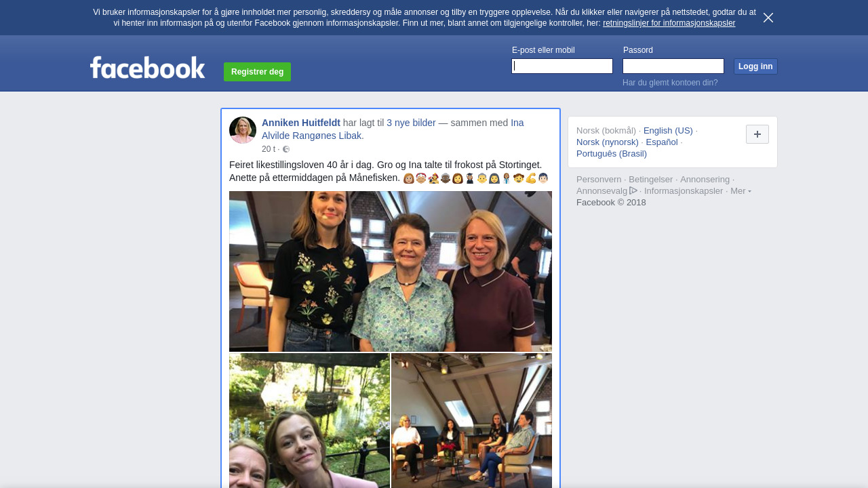868x488 pixels.
Task: Click the Logg inn button
Action: click(755, 66)
